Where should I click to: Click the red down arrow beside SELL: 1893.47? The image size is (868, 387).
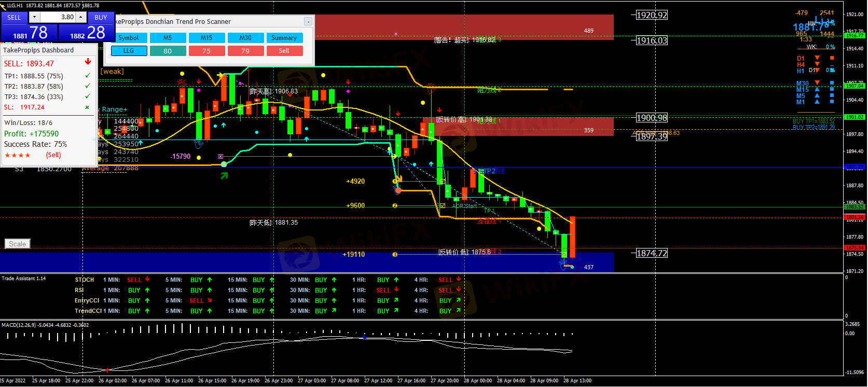(88, 62)
